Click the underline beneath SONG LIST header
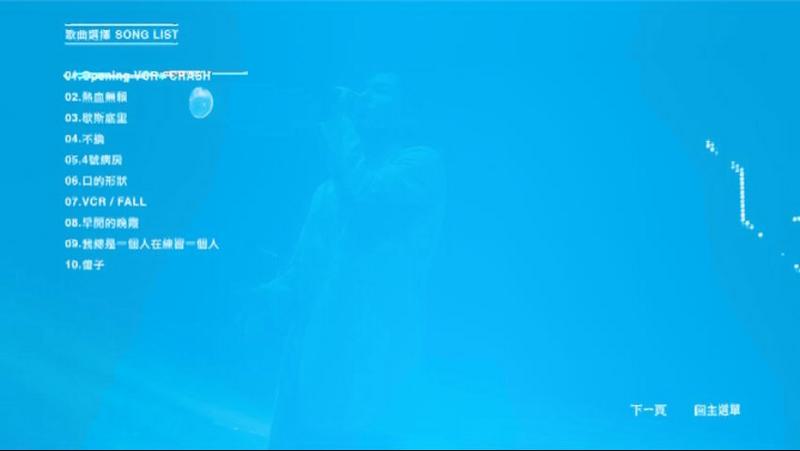800x451 pixels. click(122, 44)
